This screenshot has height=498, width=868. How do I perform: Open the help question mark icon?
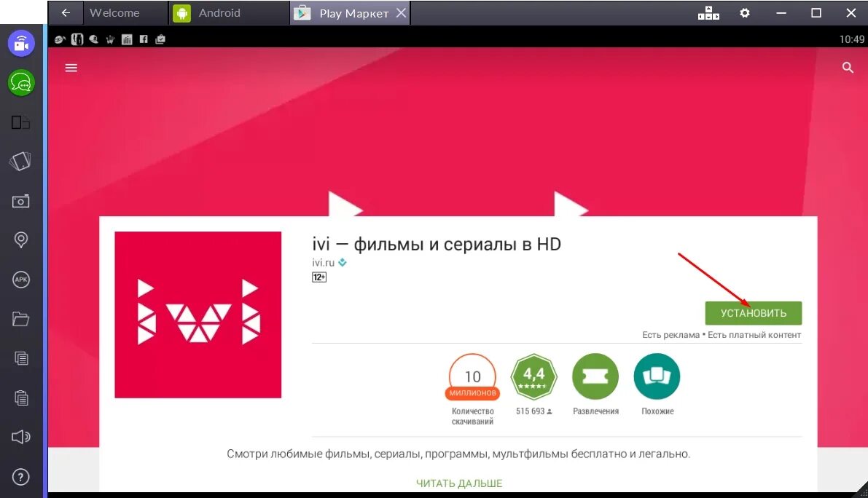click(21, 477)
